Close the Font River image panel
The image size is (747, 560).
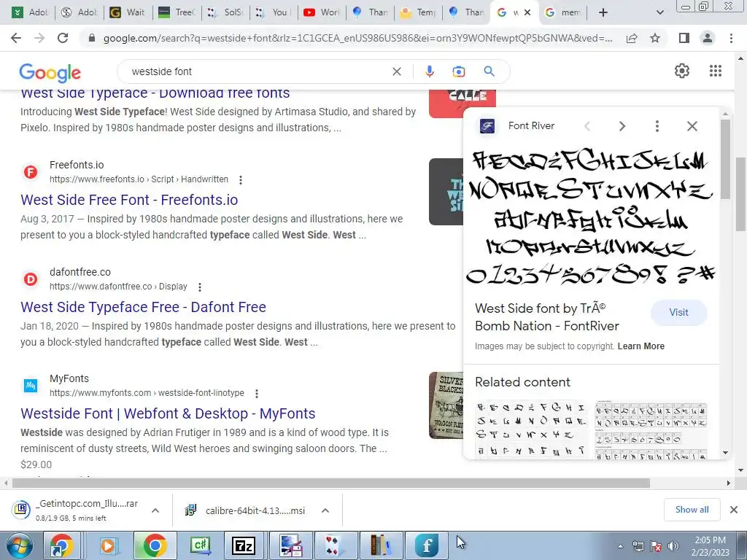pyautogui.click(x=692, y=126)
